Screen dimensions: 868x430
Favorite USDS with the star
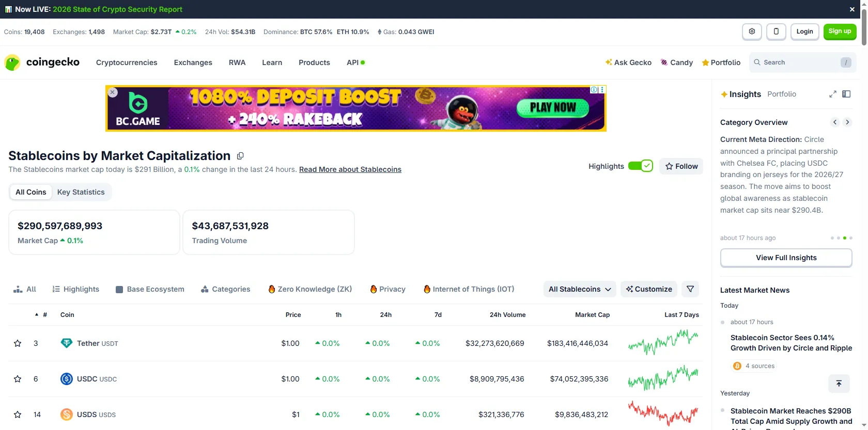(x=18, y=415)
